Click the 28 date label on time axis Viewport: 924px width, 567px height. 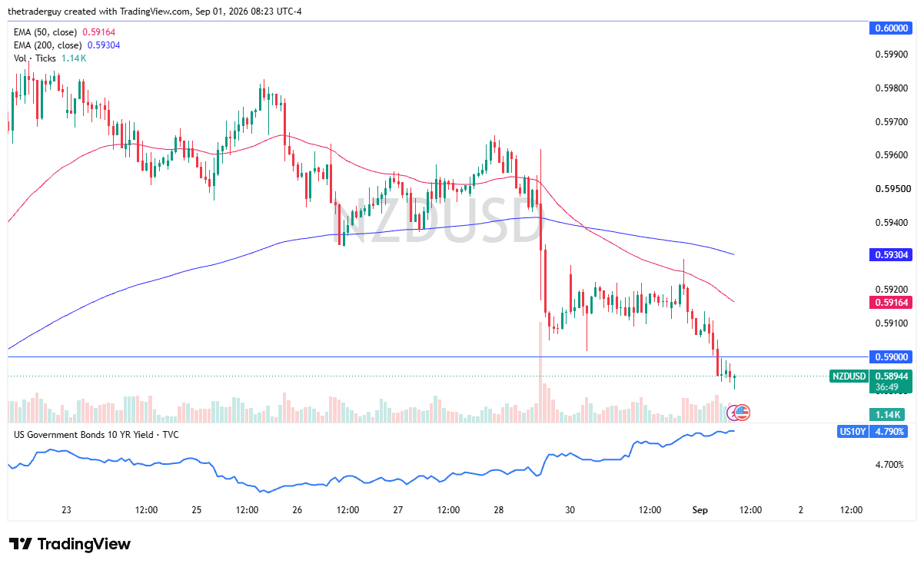click(x=499, y=510)
